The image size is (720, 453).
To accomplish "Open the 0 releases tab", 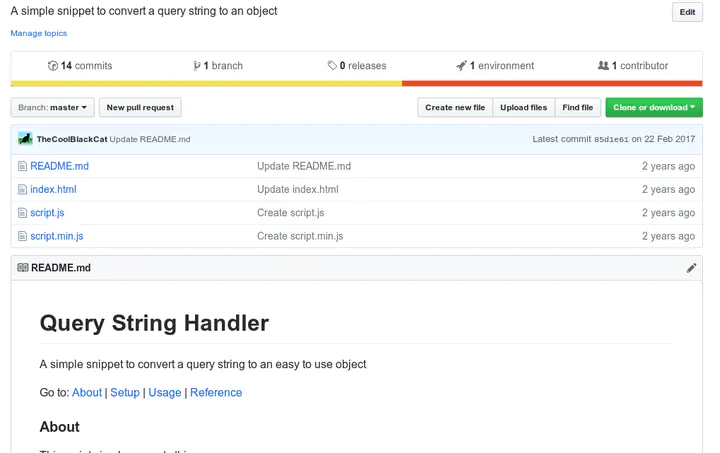I will [x=357, y=66].
